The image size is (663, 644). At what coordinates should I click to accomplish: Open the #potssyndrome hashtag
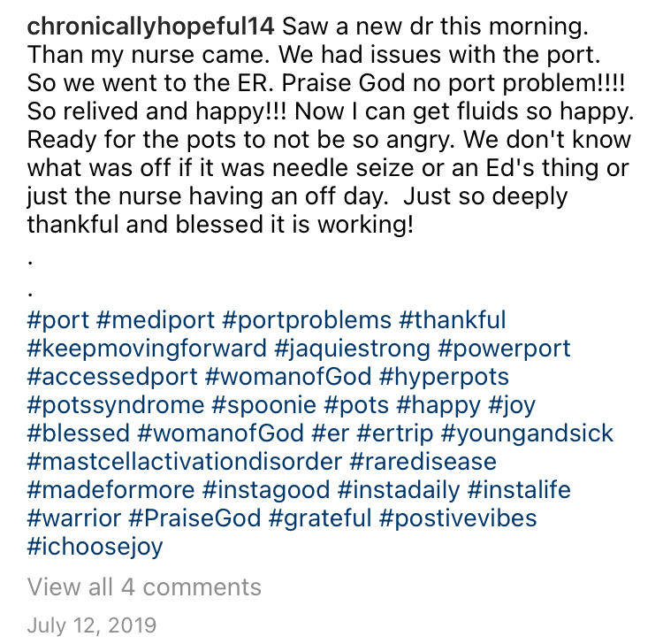pyautogui.click(x=116, y=405)
